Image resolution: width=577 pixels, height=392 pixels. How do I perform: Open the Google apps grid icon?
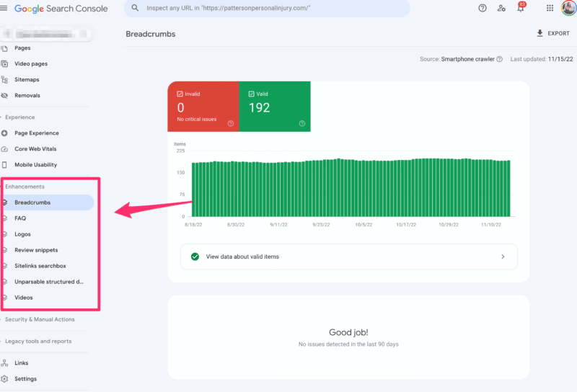550,8
